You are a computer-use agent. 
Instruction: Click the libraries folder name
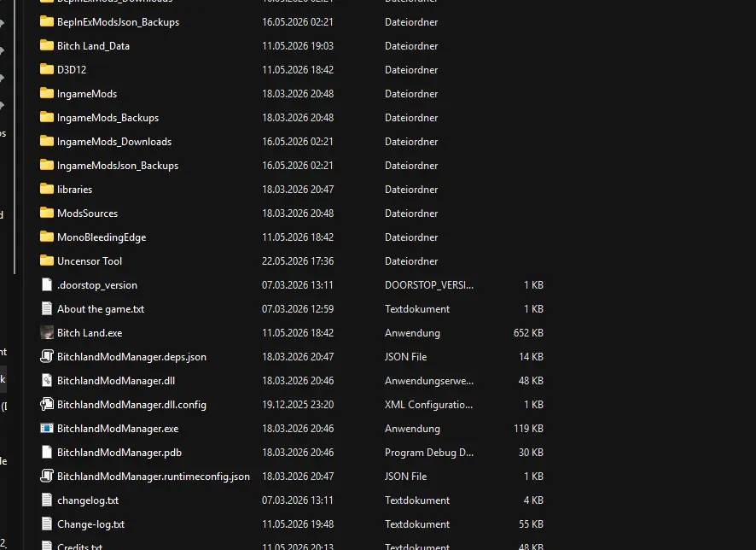[74, 189]
